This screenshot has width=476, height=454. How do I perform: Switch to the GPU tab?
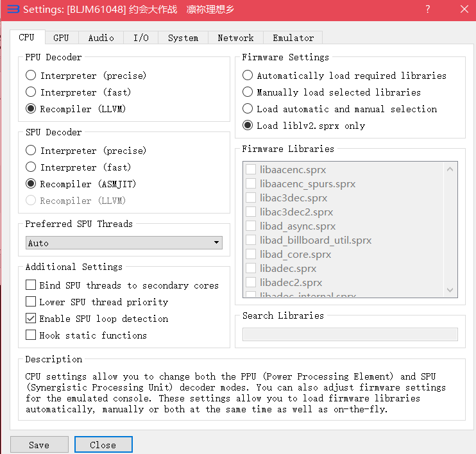[x=61, y=38]
